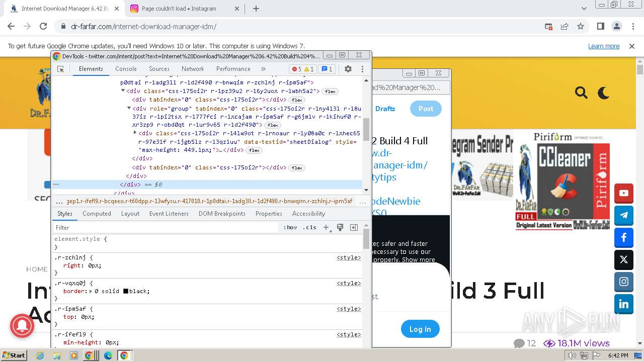
Task: Toggle the computed styles sidebar icon
Action: tap(354, 228)
